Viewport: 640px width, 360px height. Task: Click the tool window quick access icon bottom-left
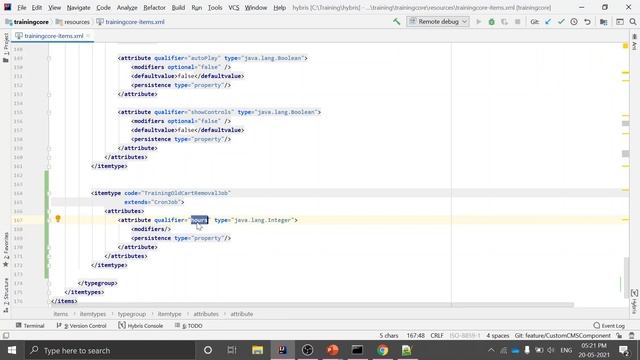click(6, 336)
